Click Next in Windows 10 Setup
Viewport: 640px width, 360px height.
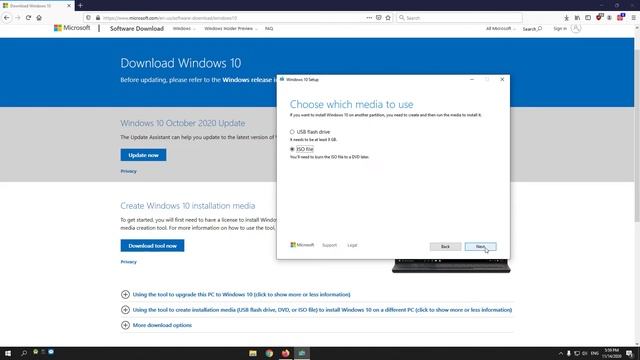tap(480, 247)
